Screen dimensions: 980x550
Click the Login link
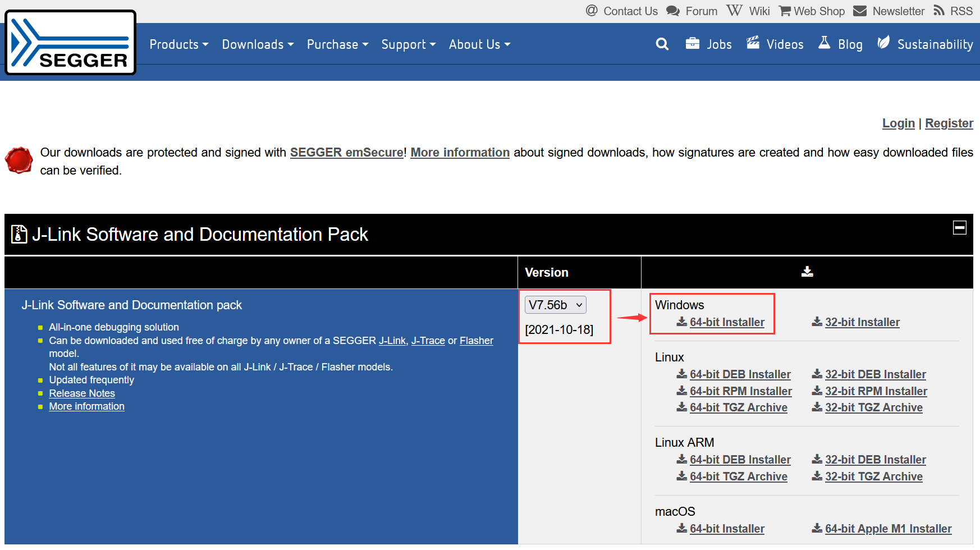pos(898,123)
